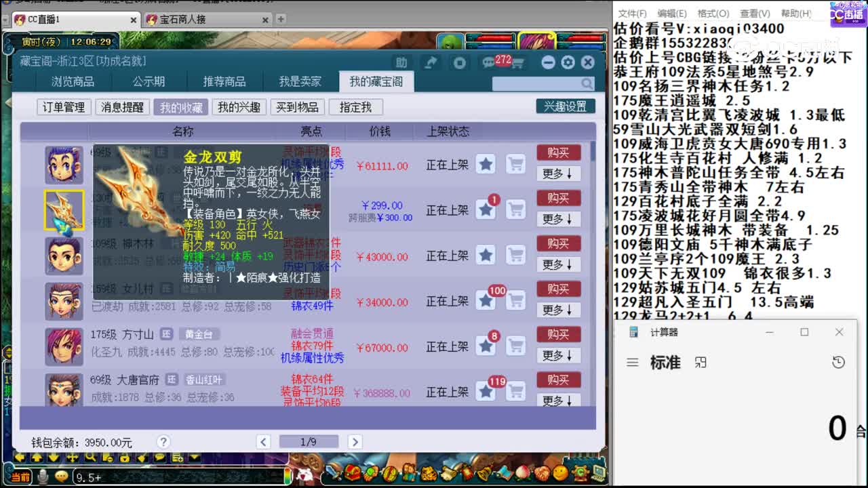Toggle favorite star on 方寸山 row

[x=486, y=346]
